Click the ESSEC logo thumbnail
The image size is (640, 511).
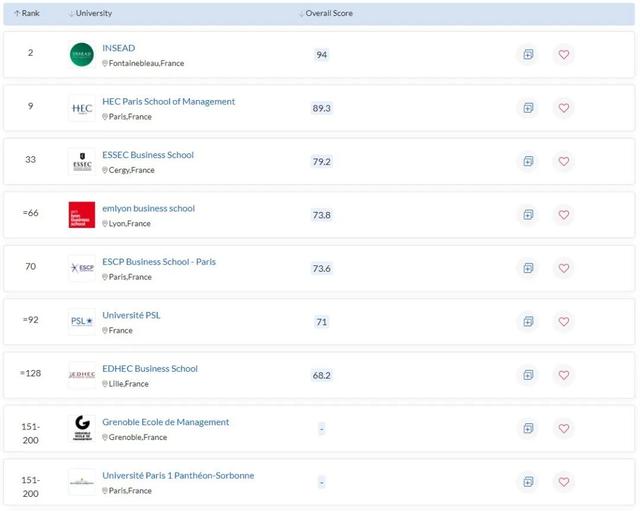coord(82,162)
